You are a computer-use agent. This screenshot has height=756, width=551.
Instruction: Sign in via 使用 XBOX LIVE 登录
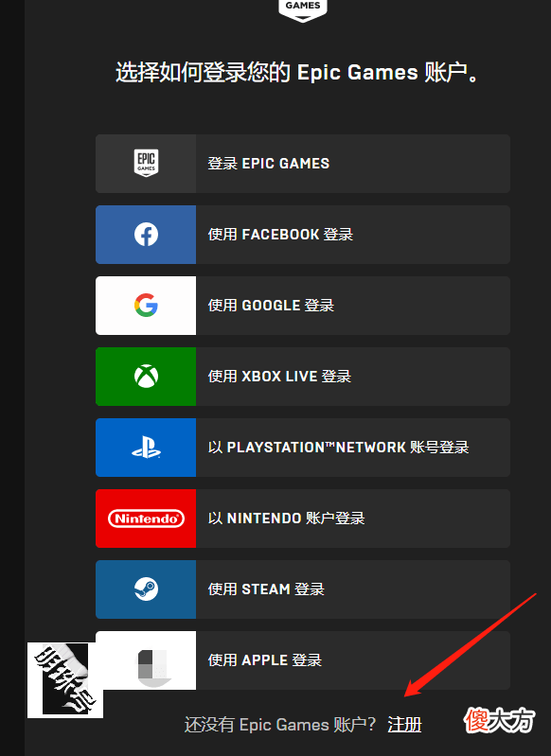pos(303,376)
